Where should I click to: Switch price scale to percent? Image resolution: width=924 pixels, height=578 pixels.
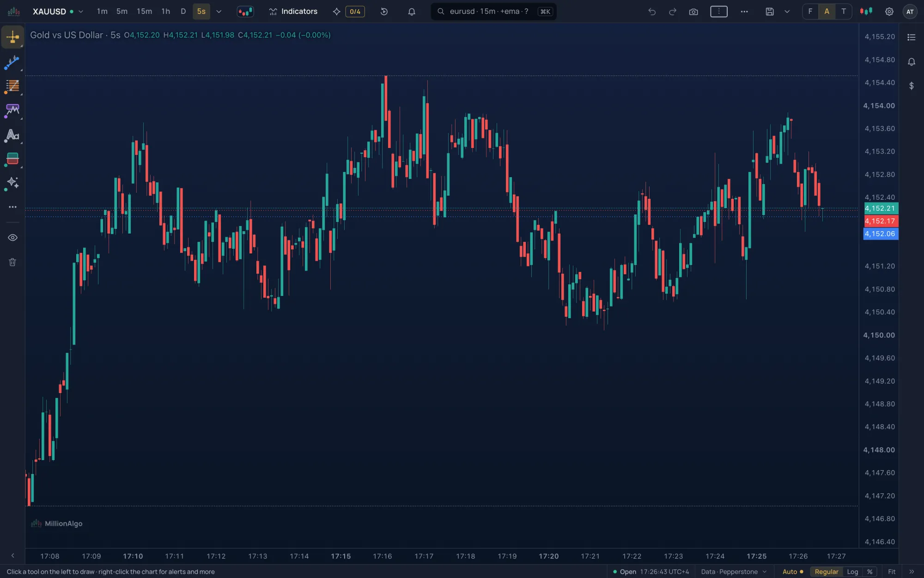869,572
